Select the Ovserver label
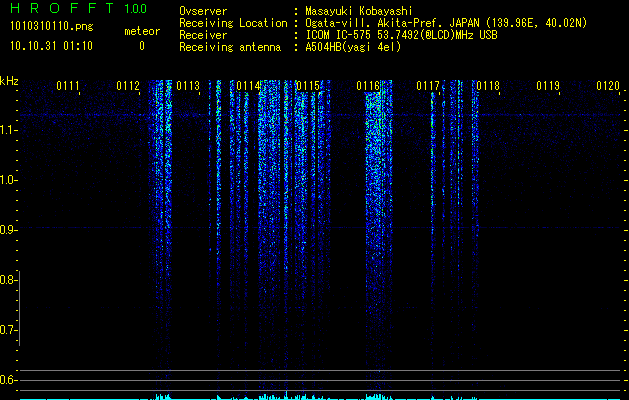629x400 pixels. [x=203, y=11]
